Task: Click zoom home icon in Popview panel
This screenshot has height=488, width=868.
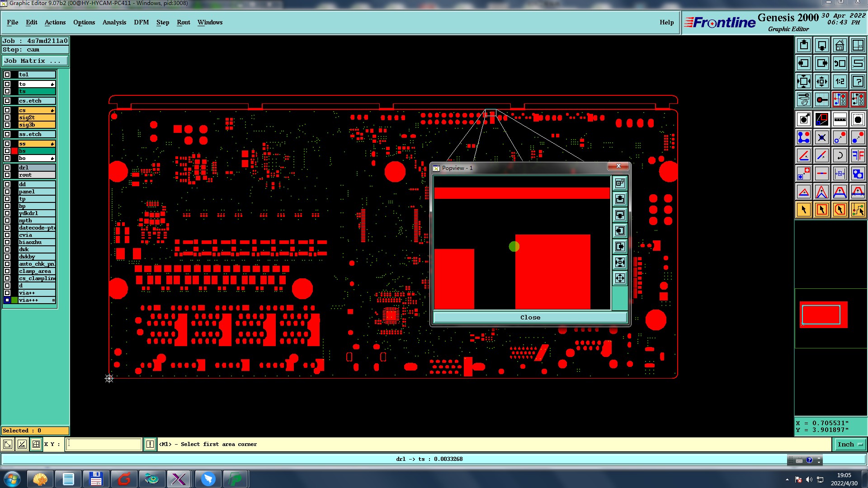Action: [x=620, y=183]
